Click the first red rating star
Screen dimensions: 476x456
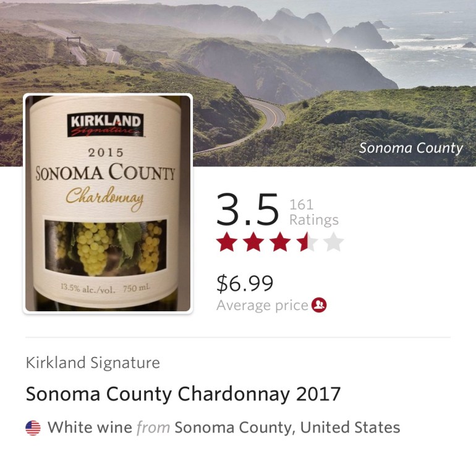point(227,243)
